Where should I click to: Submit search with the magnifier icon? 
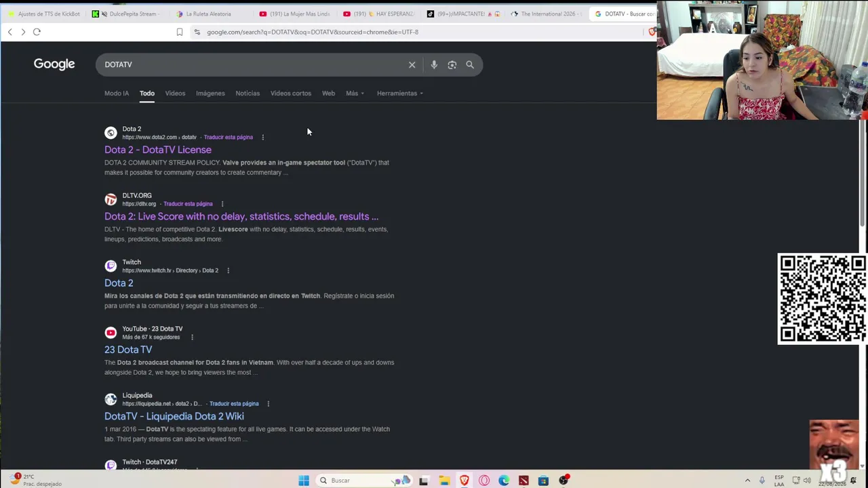[470, 64]
